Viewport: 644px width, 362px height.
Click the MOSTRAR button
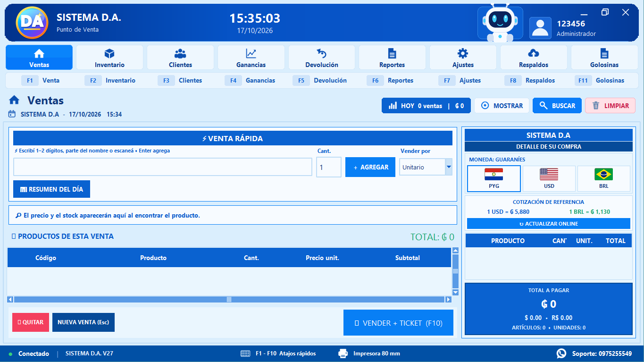(502, 106)
